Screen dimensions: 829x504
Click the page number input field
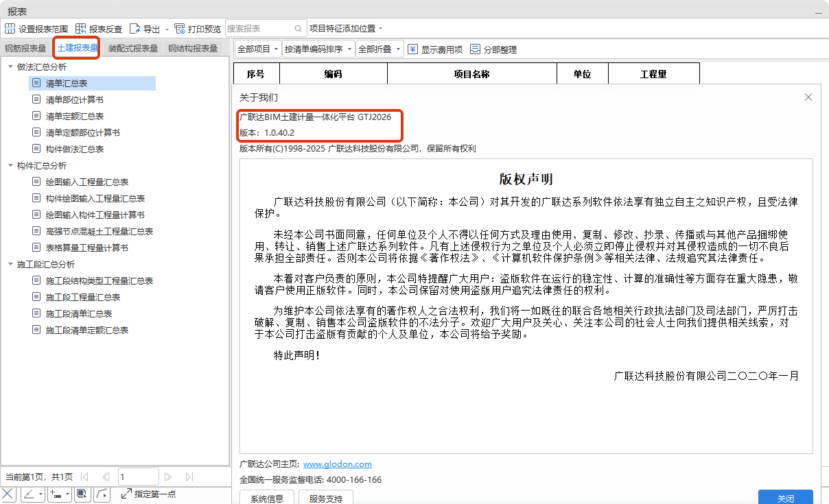(138, 477)
